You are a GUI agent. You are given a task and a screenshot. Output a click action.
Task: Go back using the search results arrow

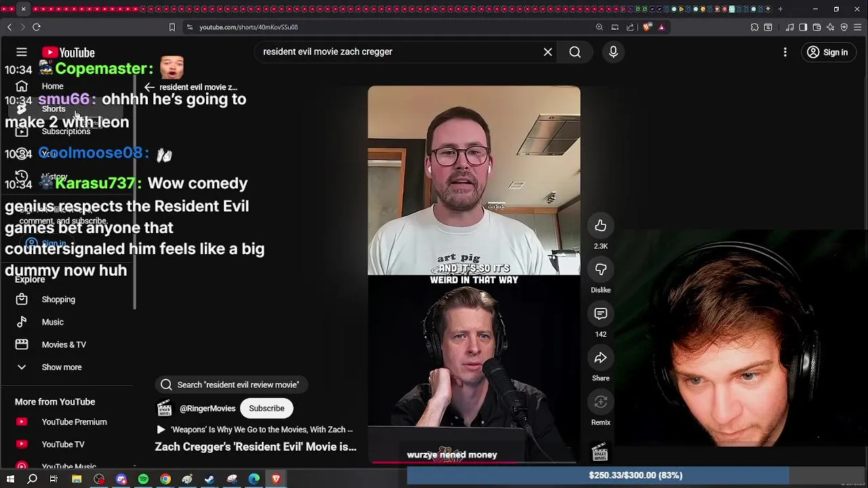(149, 87)
